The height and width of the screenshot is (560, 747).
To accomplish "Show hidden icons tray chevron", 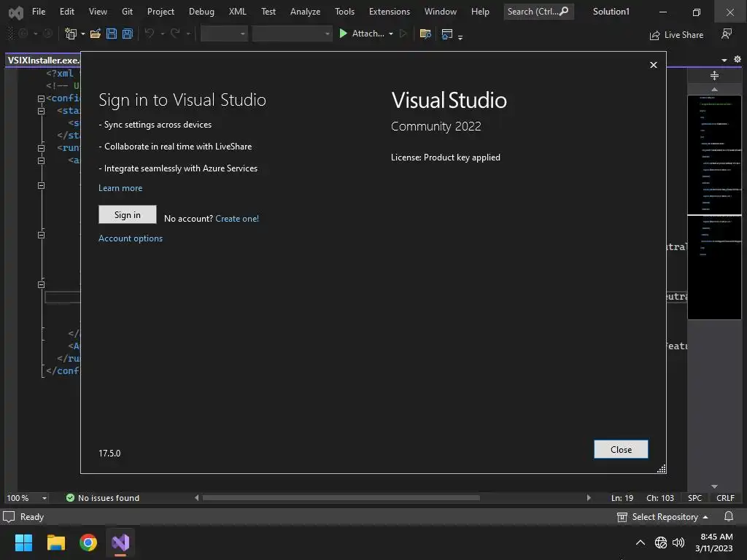I will 640,542.
